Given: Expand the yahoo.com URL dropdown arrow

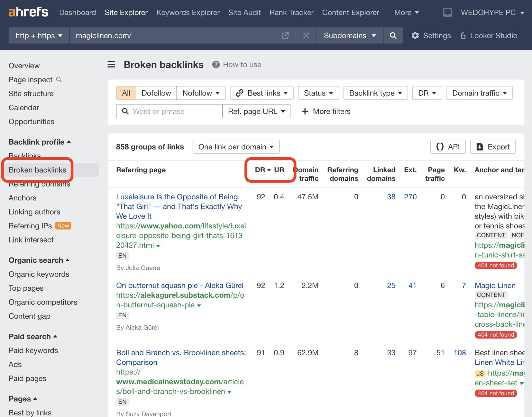Looking at the screenshot, I should tap(158, 246).
